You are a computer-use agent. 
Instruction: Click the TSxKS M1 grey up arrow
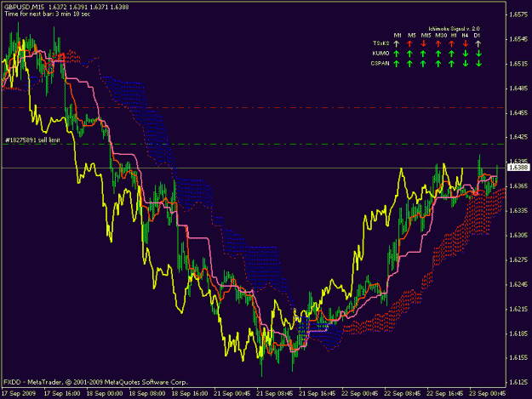click(397, 43)
